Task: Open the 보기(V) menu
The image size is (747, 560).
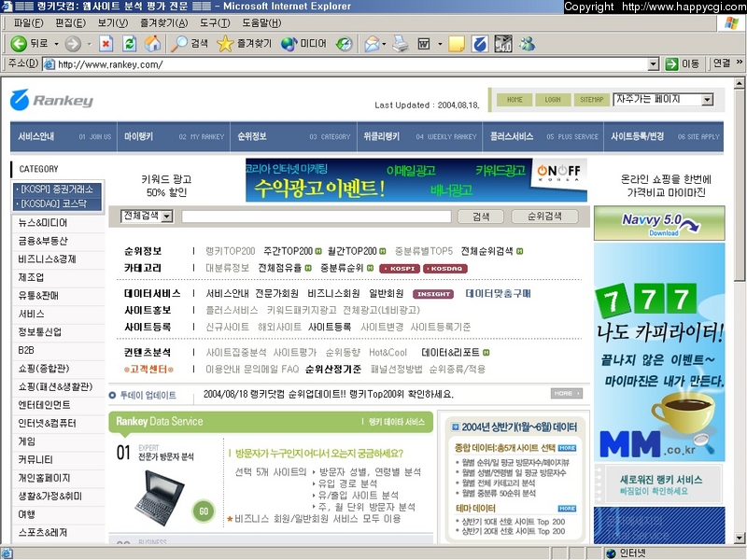Action: [x=113, y=22]
